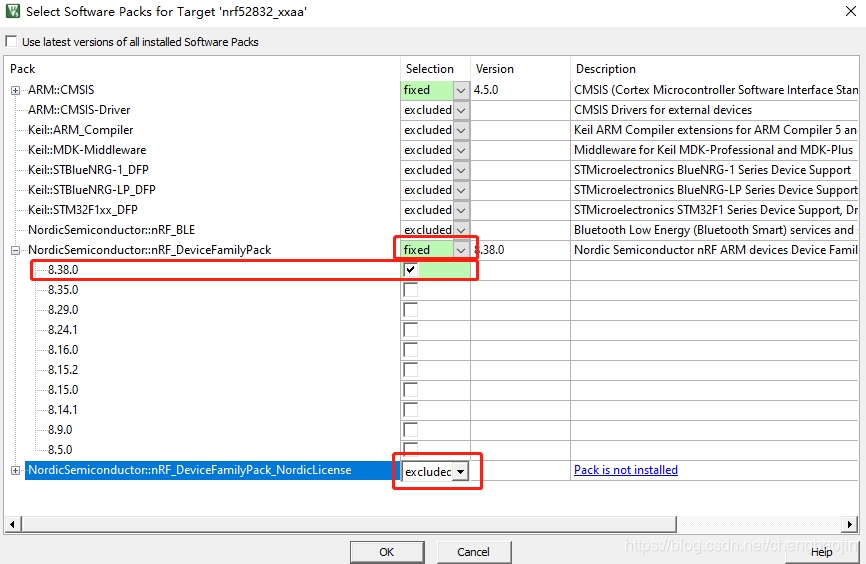Select the ARM::CMSIS-Driver pack row
Viewport: 866px width, 564px height.
coord(79,110)
